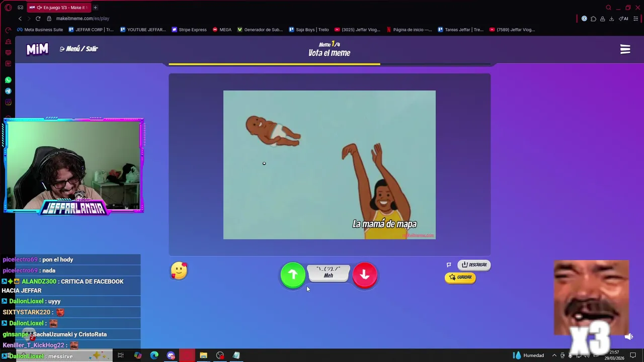The image size is (644, 362).
Task: Open WhatsApp in Opera sidebar
Action: [x=8, y=80]
